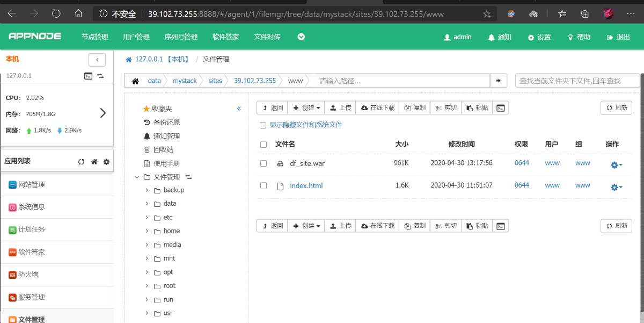Open the terminal icon beside node 127.0.0.1
This screenshot has height=323, width=644.
89,76
